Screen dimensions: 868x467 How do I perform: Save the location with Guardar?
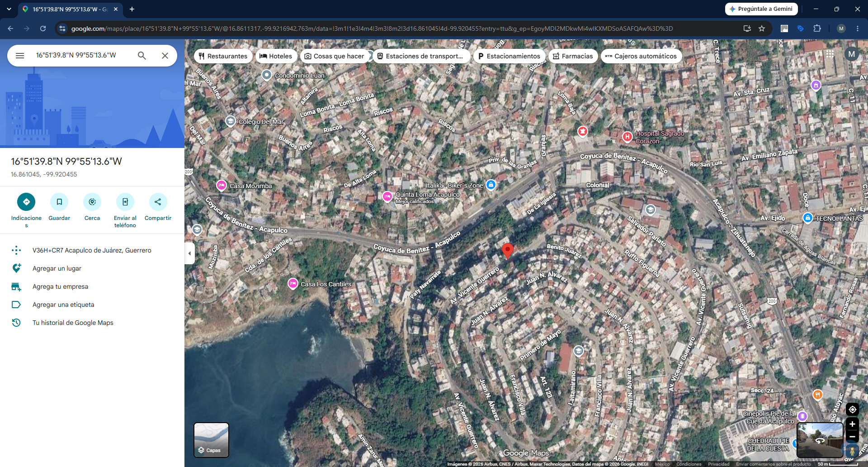click(59, 202)
